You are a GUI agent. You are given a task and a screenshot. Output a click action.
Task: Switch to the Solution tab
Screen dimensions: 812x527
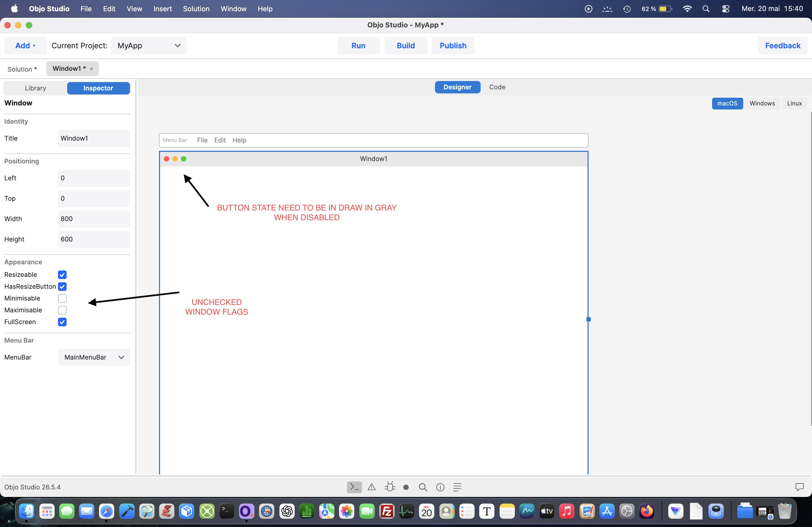coord(22,69)
